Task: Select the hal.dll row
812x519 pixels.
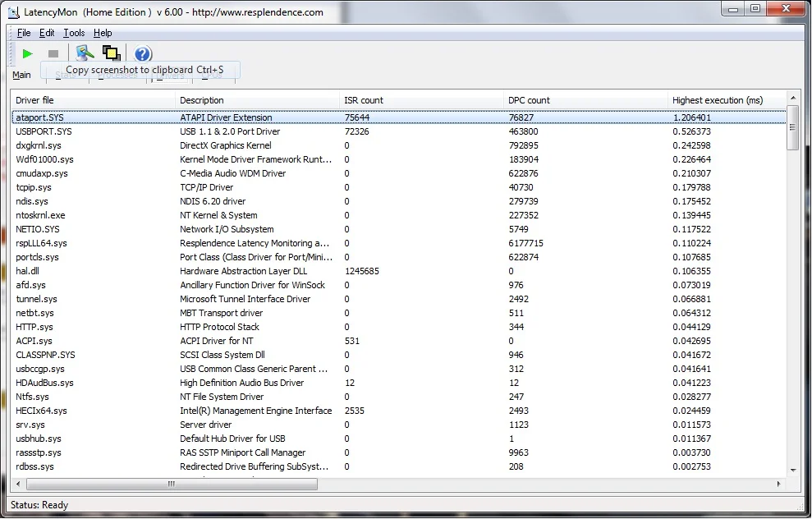Action: tap(399, 272)
